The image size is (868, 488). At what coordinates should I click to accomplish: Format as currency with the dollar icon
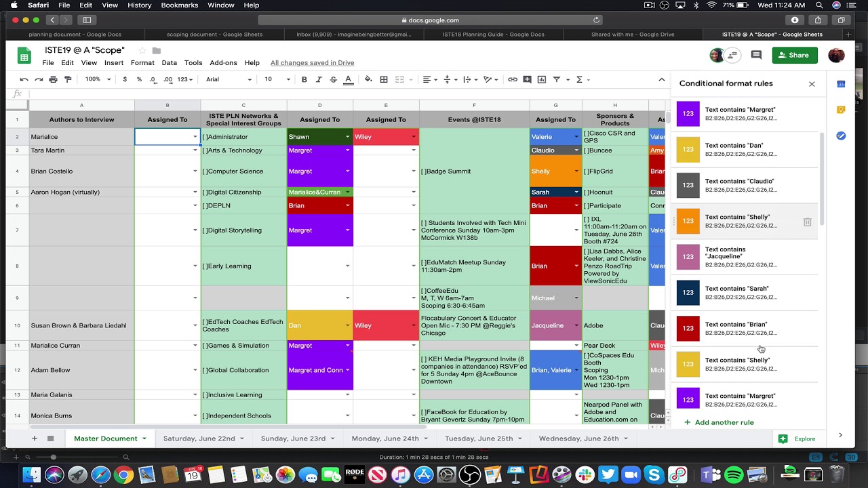125,79
